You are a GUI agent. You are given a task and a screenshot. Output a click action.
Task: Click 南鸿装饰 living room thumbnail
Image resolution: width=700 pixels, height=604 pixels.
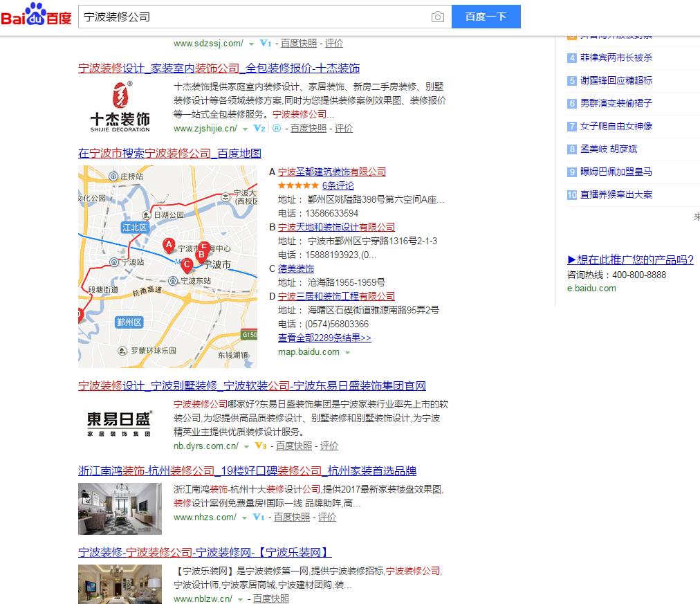120,509
